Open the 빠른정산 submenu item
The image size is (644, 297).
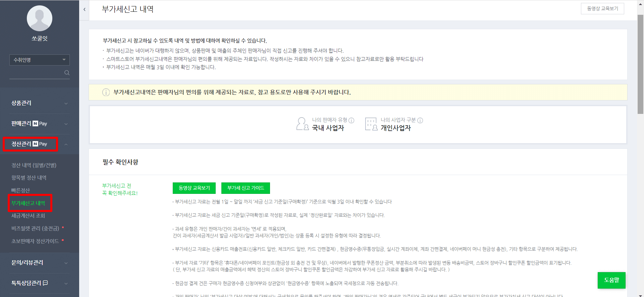(x=20, y=190)
